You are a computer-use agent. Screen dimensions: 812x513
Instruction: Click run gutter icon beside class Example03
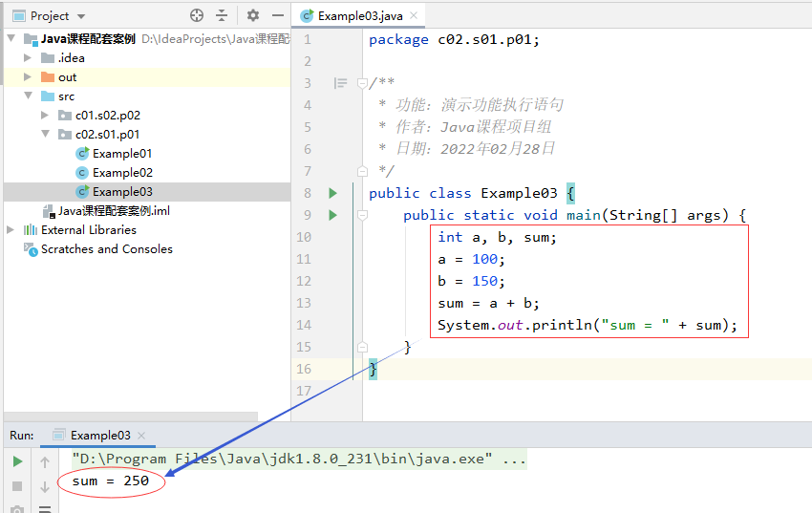333,193
